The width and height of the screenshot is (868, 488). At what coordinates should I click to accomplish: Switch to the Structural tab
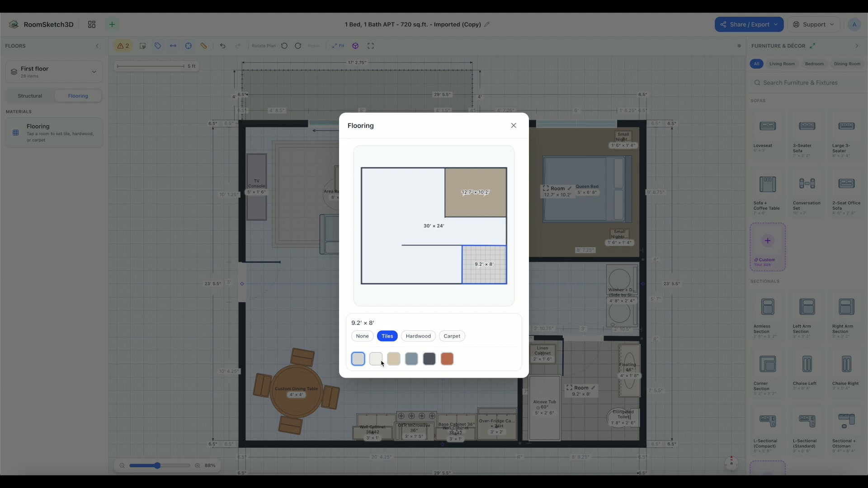click(30, 96)
